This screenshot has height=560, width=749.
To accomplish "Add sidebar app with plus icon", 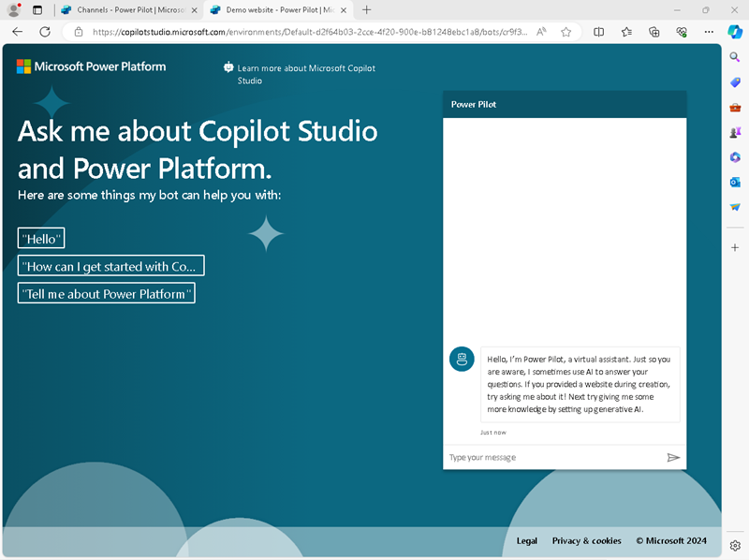I will point(735,247).
